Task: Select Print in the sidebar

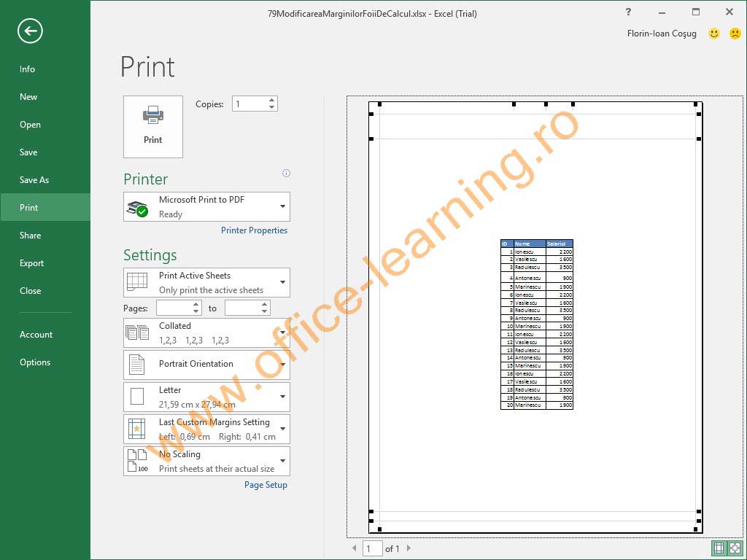Action: (x=45, y=208)
